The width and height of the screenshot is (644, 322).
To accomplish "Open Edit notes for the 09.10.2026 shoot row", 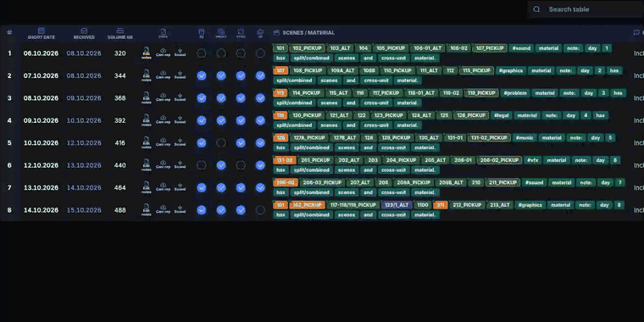I will (147, 120).
